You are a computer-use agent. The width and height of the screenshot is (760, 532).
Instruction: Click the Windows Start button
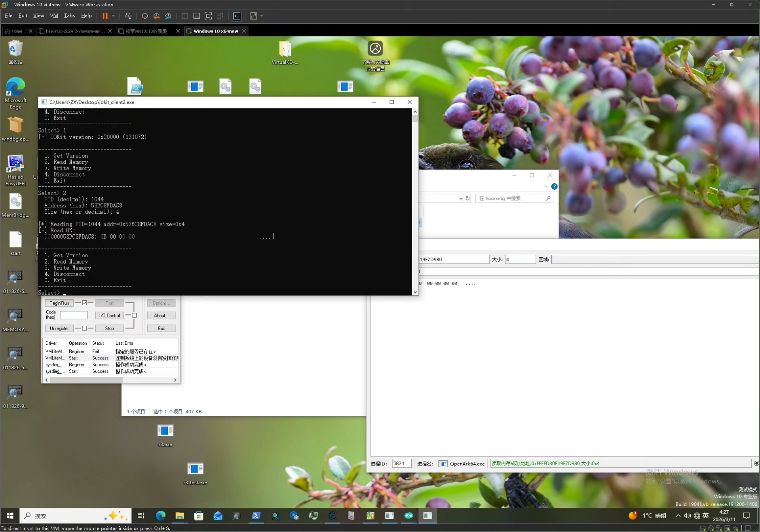click(10, 515)
